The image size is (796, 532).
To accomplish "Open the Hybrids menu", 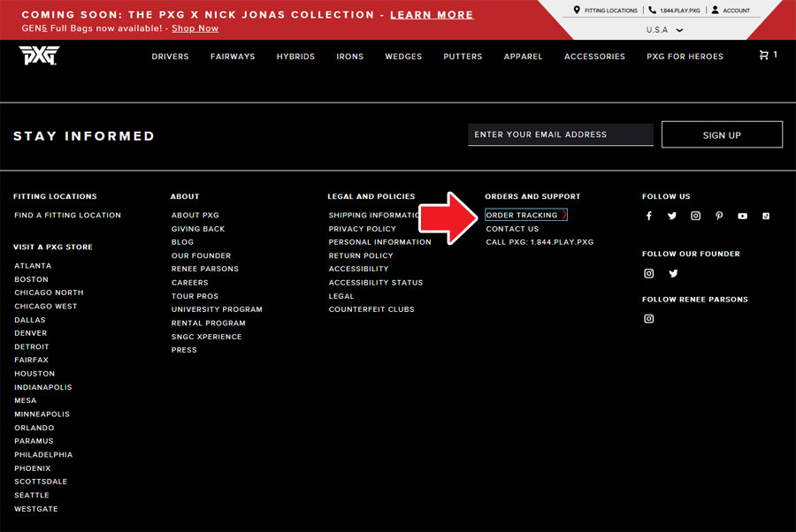I will coord(295,57).
